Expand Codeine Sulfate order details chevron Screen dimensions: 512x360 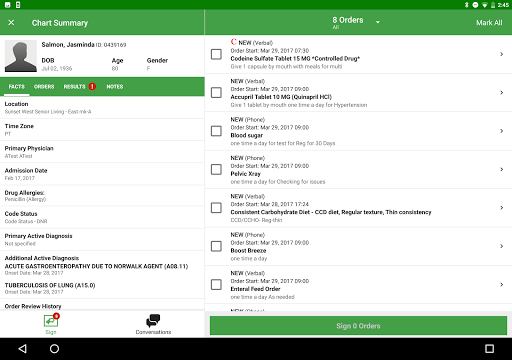coord(502,54)
